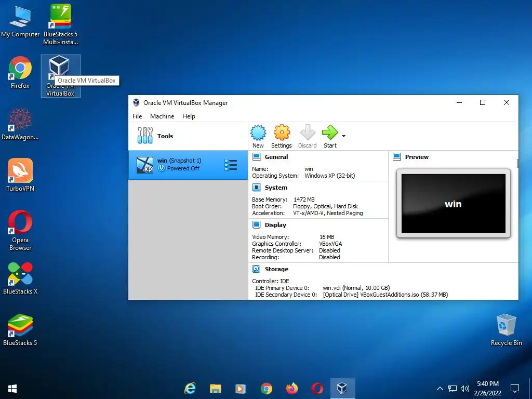Select the TurboVPN desktop shortcut
The height and width of the screenshot is (399, 532).
[x=20, y=175]
